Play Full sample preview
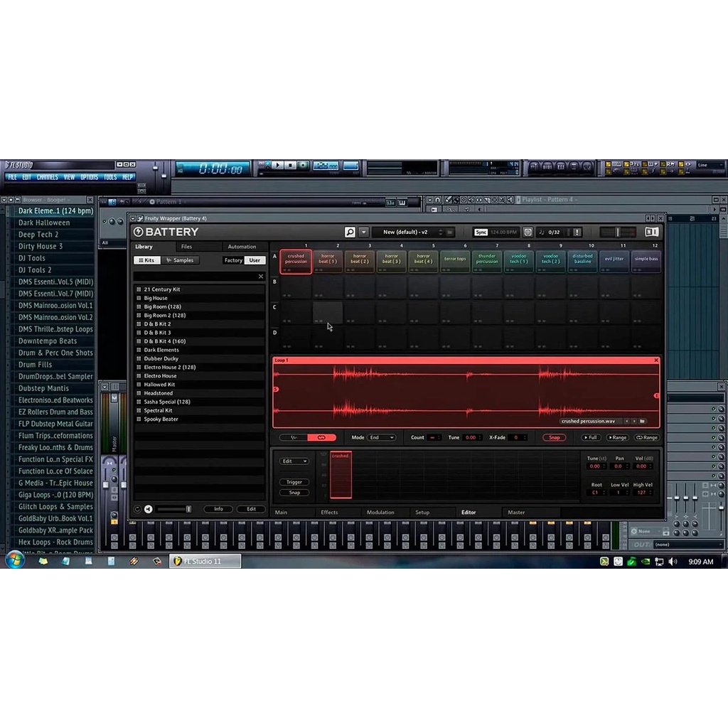The image size is (728, 728). tap(591, 437)
